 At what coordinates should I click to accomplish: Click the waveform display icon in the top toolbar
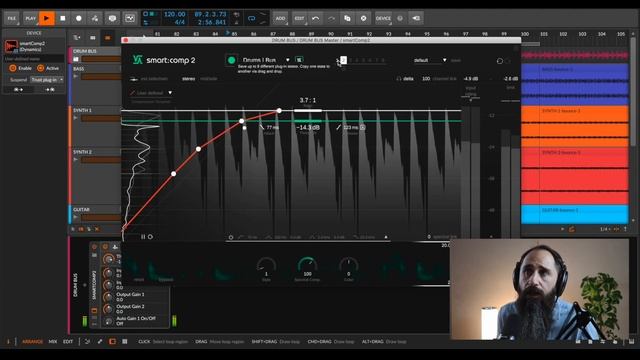click(129, 18)
